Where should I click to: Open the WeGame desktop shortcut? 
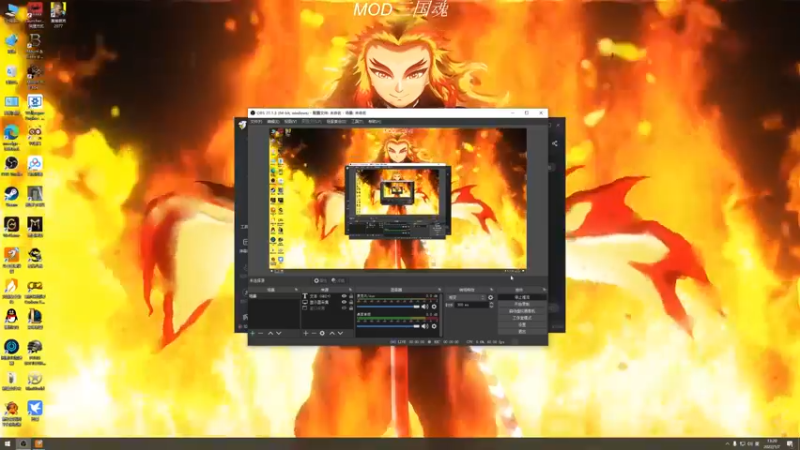coord(11,227)
